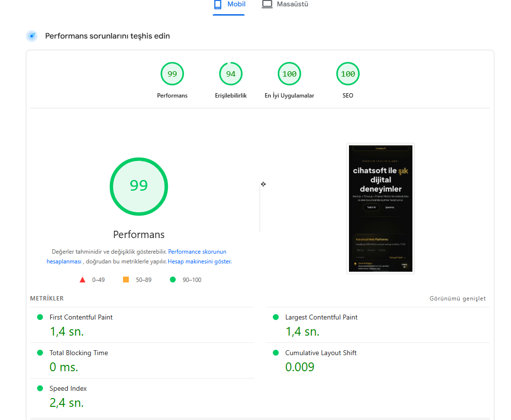511x420 pixels.
Task: Click the desktop monitor icon
Action: pos(267,4)
